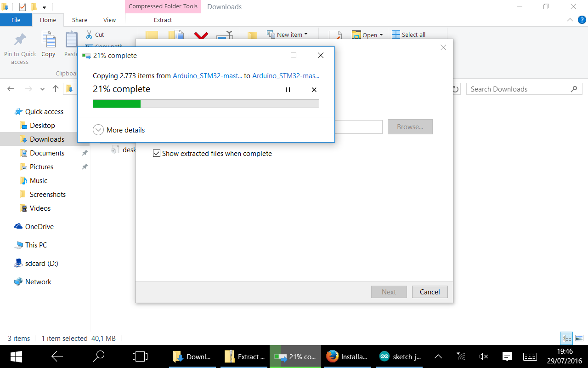Open Task View on taskbar
Image resolution: width=588 pixels, height=368 pixels.
click(x=140, y=356)
